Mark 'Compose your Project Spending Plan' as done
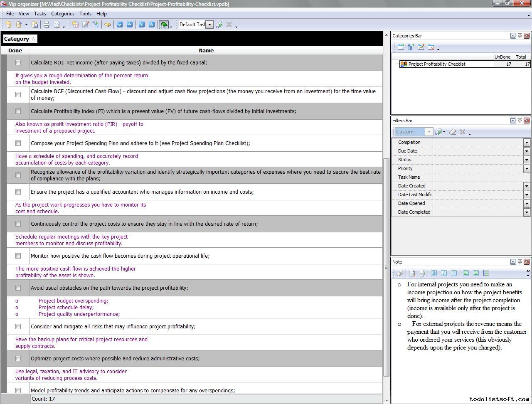Image resolution: width=532 pixels, height=404 pixels. [x=18, y=143]
